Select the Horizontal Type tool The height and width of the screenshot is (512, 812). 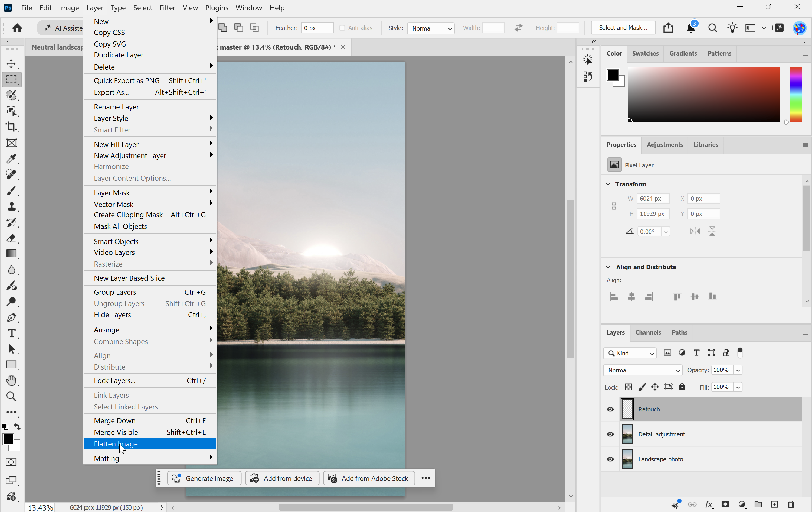[11, 333]
